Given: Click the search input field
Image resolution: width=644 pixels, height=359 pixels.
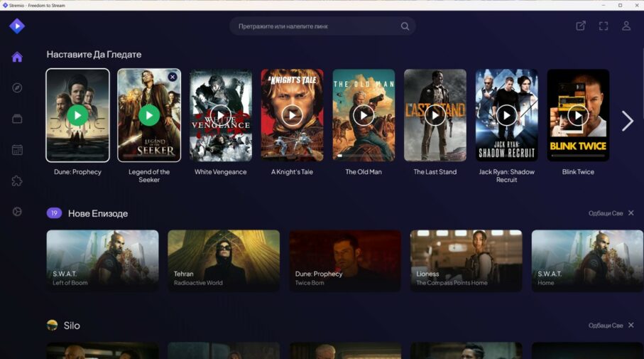Looking at the screenshot, I should tap(322, 26).
